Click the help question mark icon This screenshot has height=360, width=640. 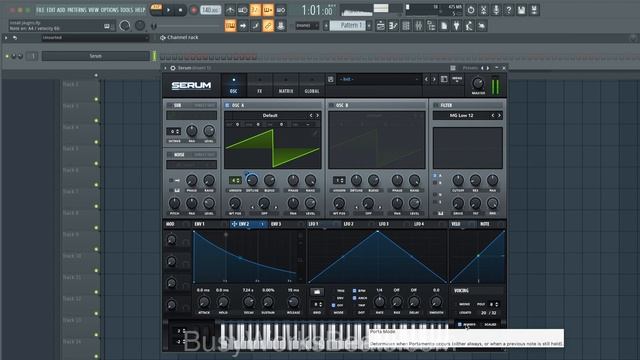coord(509,10)
